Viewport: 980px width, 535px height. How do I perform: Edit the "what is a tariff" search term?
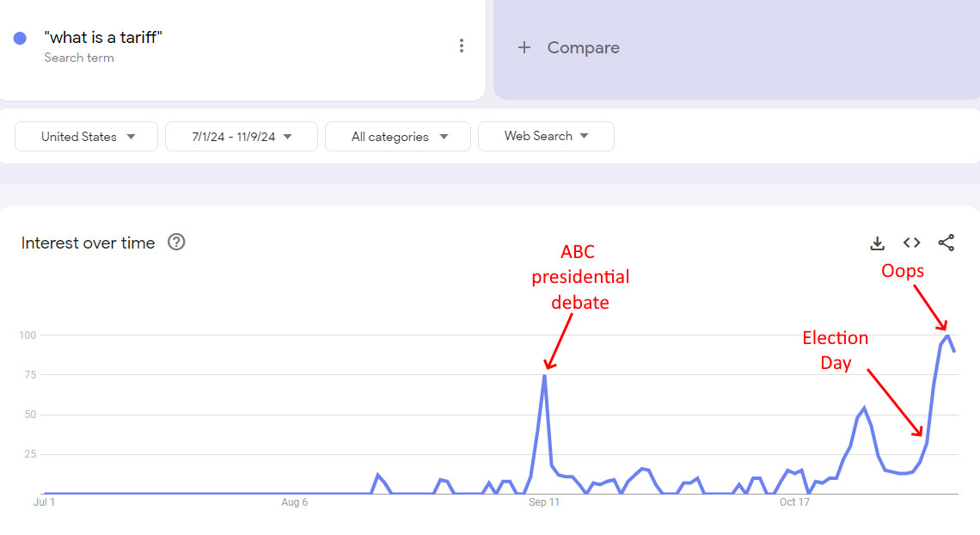(103, 38)
